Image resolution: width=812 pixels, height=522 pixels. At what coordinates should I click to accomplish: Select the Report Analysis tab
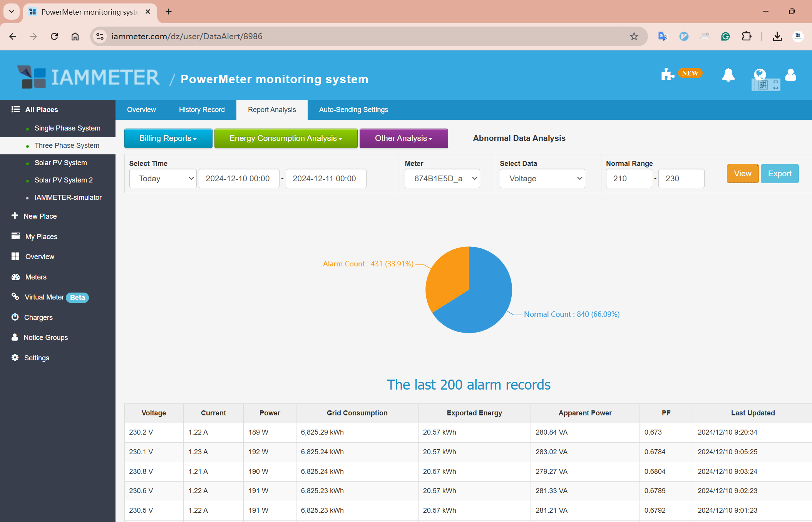272,110
